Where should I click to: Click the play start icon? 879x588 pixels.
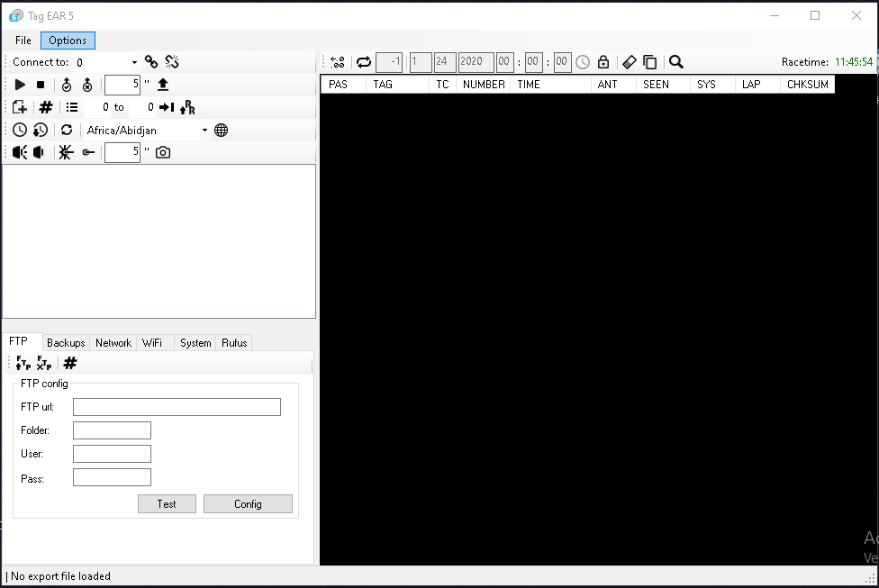click(x=20, y=85)
